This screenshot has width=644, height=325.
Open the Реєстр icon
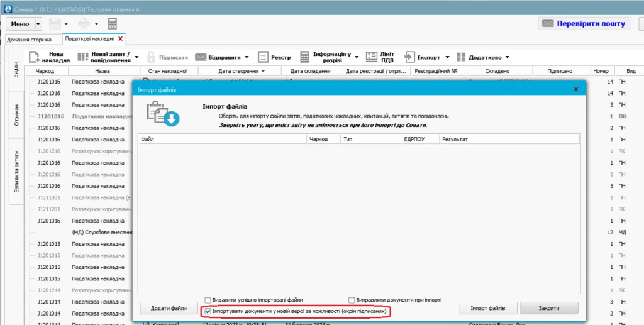(x=264, y=57)
